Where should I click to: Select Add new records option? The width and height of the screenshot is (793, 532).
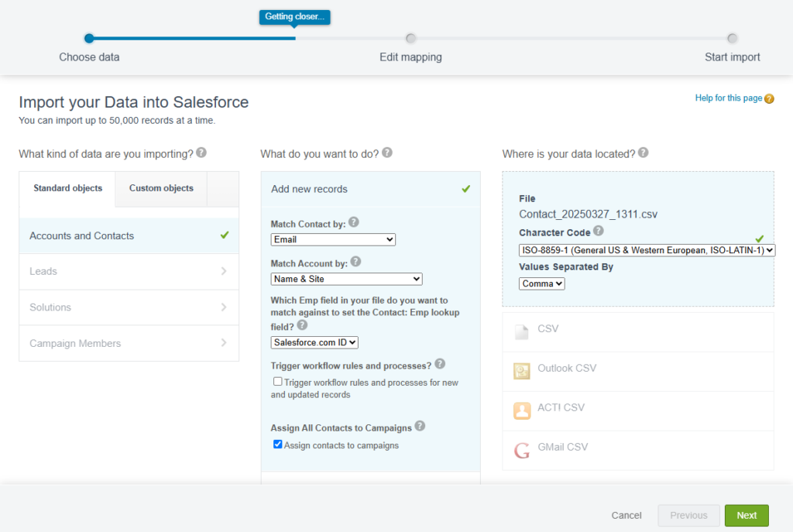(x=371, y=189)
